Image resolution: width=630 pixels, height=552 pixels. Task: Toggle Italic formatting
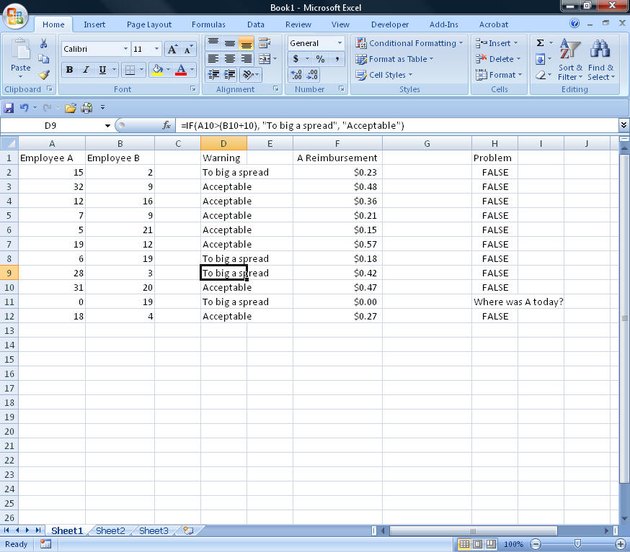tap(86, 70)
